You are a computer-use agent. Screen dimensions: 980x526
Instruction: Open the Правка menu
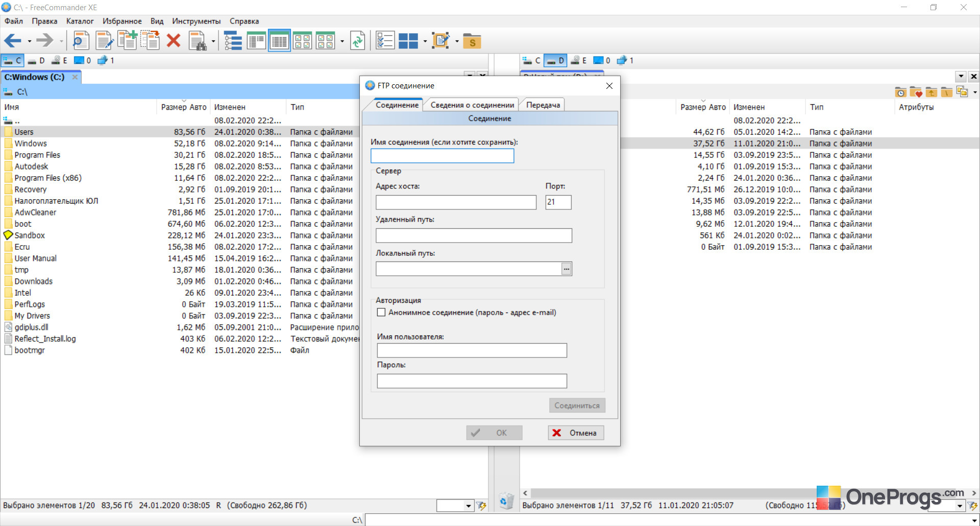click(x=44, y=21)
